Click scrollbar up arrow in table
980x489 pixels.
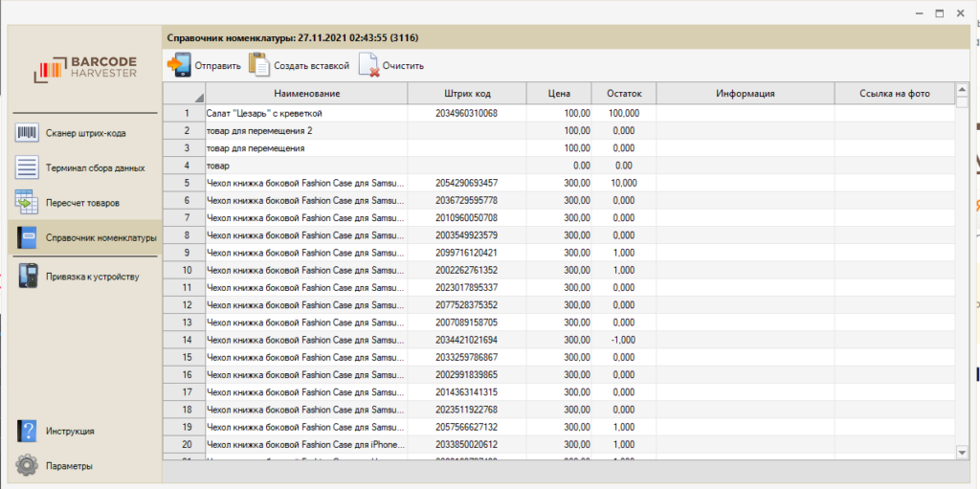pyautogui.click(x=962, y=91)
